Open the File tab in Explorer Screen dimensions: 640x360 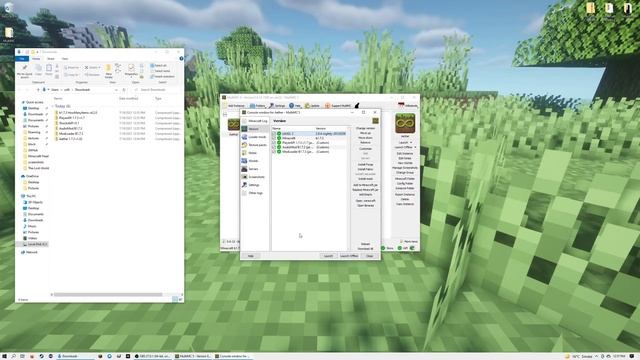[22, 59]
